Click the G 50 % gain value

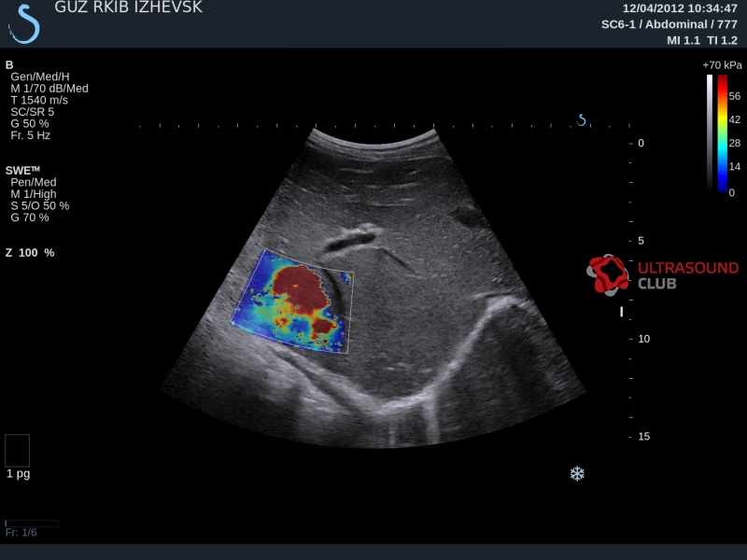tap(30, 124)
